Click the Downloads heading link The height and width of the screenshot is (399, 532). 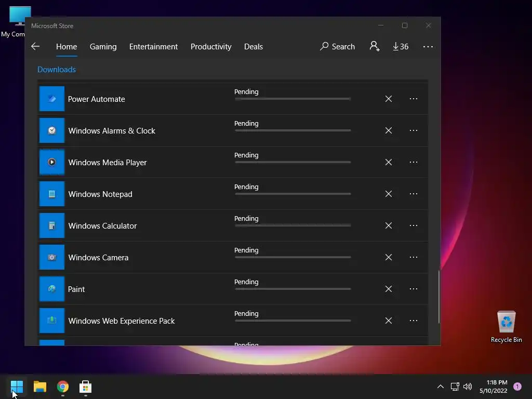point(56,70)
